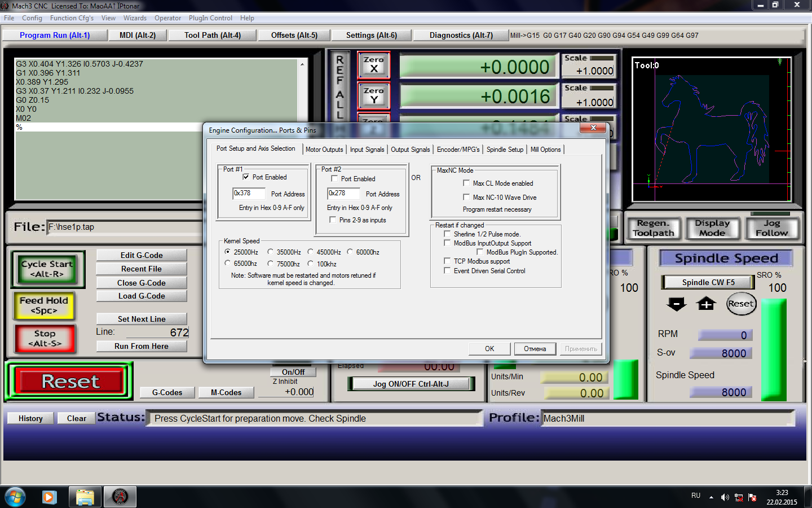812x508 pixels.
Task: Enable Event Driven Serial Control
Action: tap(447, 270)
